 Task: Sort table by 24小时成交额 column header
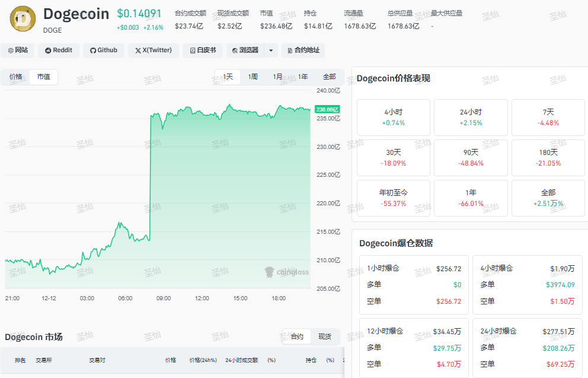(241, 360)
